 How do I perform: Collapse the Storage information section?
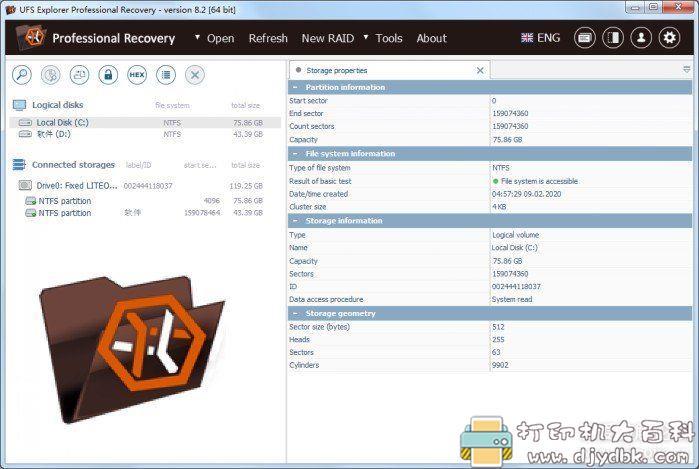tap(296, 221)
